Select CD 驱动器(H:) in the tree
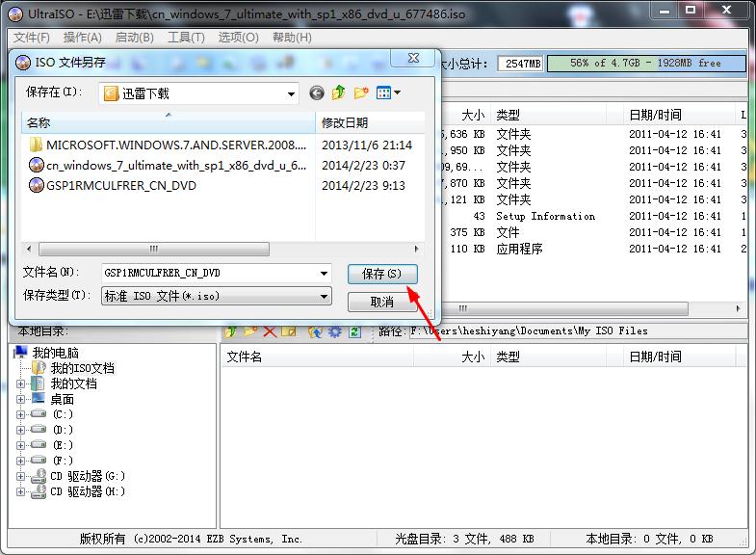This screenshot has width=756, height=555. pyautogui.click(x=88, y=491)
